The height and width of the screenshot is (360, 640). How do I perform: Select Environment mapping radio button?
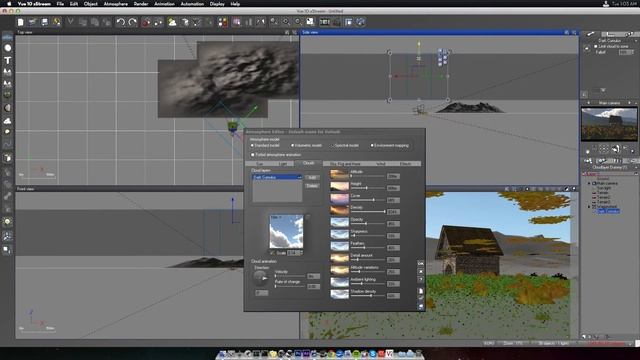372,145
